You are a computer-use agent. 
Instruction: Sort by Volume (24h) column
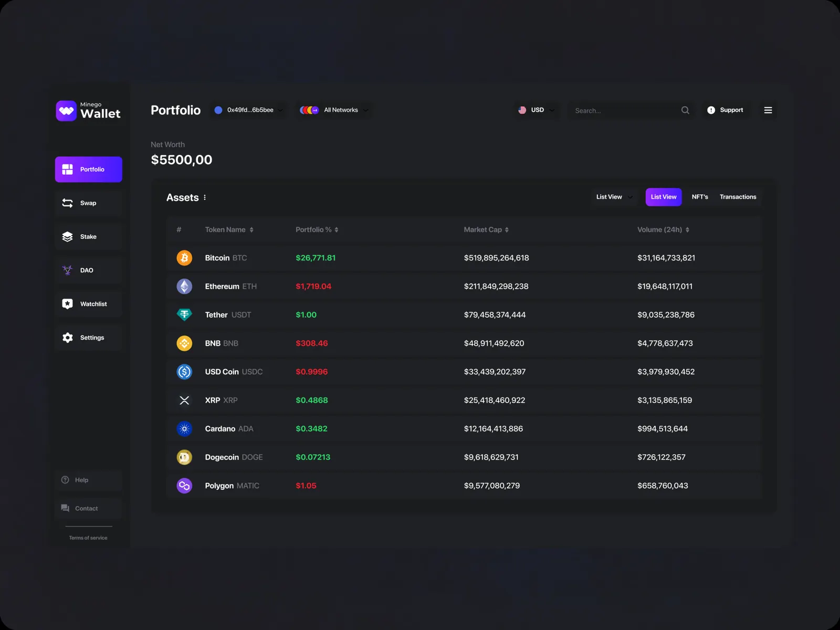pos(664,230)
